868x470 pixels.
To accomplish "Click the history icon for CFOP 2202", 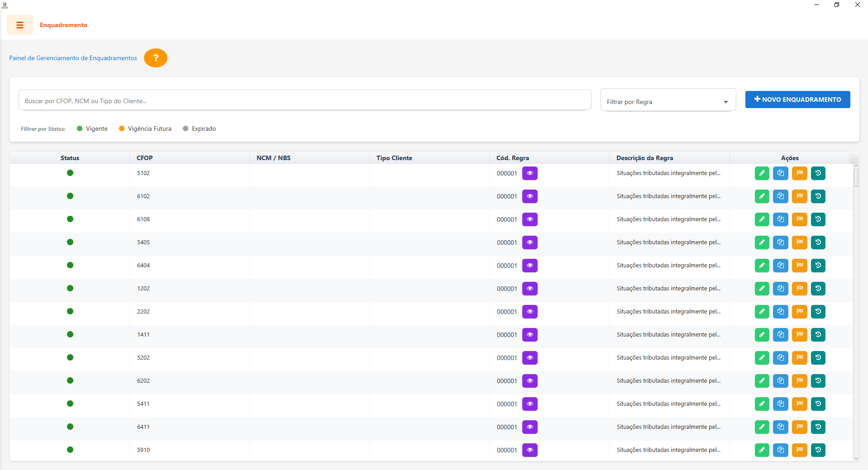I will click(818, 312).
